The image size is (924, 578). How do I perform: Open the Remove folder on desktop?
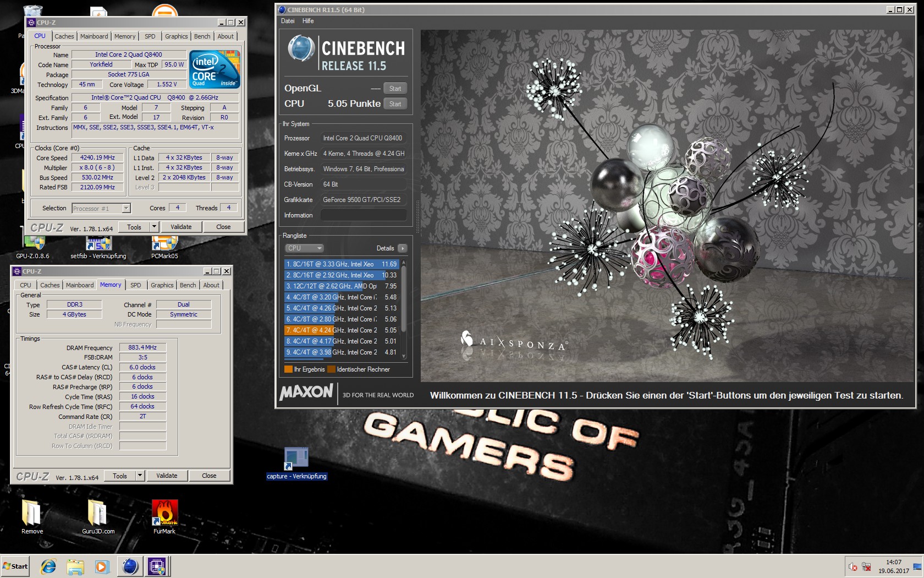[x=32, y=516]
